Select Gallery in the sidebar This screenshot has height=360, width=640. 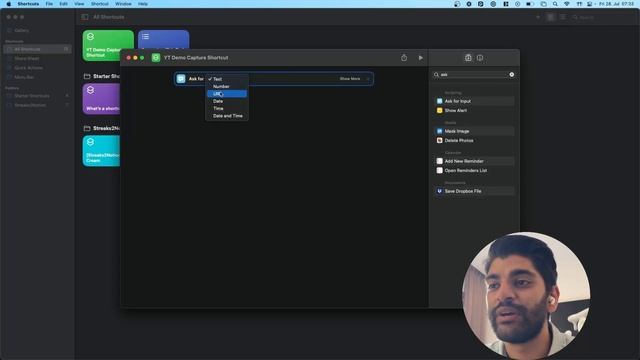coord(21,31)
